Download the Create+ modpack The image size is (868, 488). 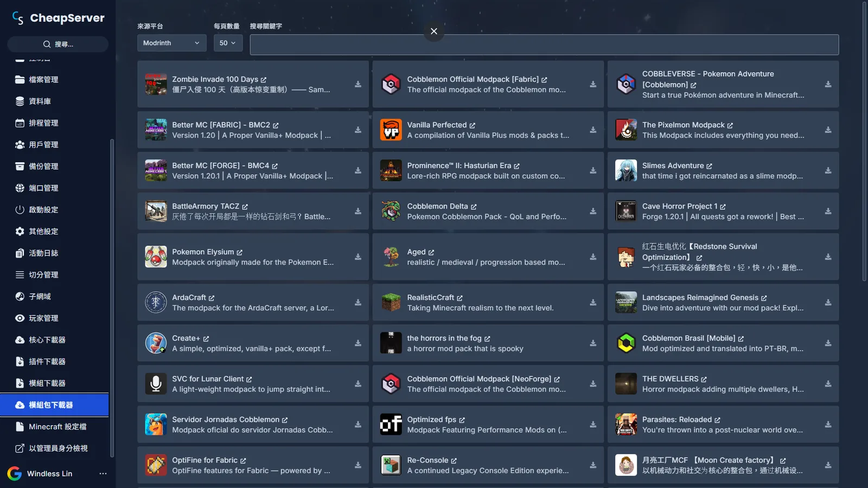(x=358, y=343)
